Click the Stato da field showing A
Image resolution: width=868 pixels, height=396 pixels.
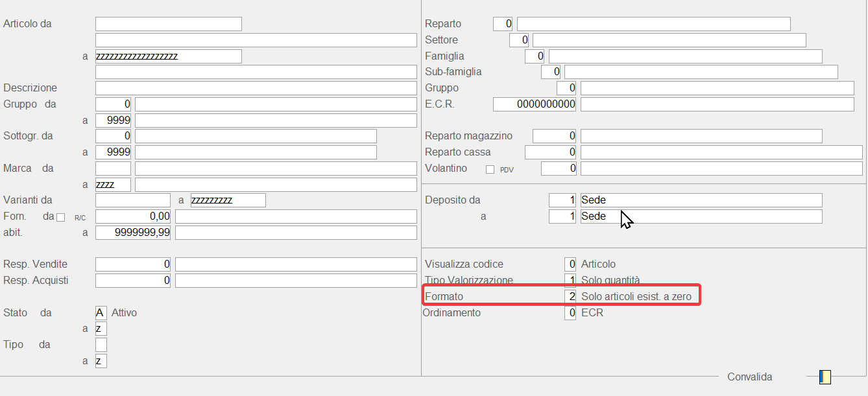(101, 313)
